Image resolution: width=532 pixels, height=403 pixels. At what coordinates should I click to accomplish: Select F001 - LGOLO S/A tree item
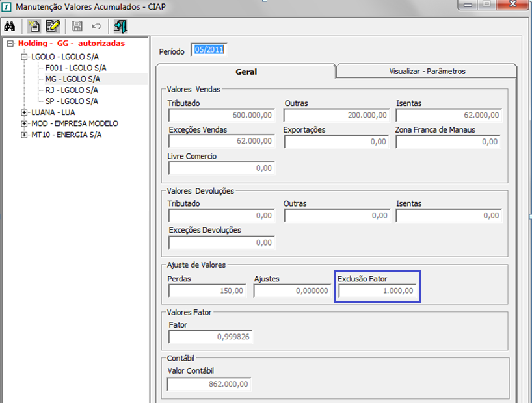[x=75, y=68]
